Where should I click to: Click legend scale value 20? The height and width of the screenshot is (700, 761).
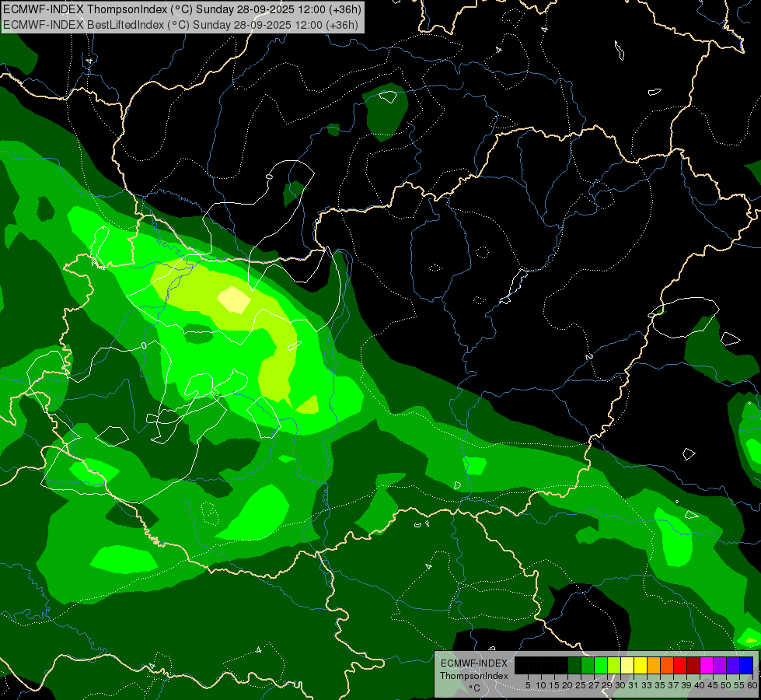click(x=567, y=685)
